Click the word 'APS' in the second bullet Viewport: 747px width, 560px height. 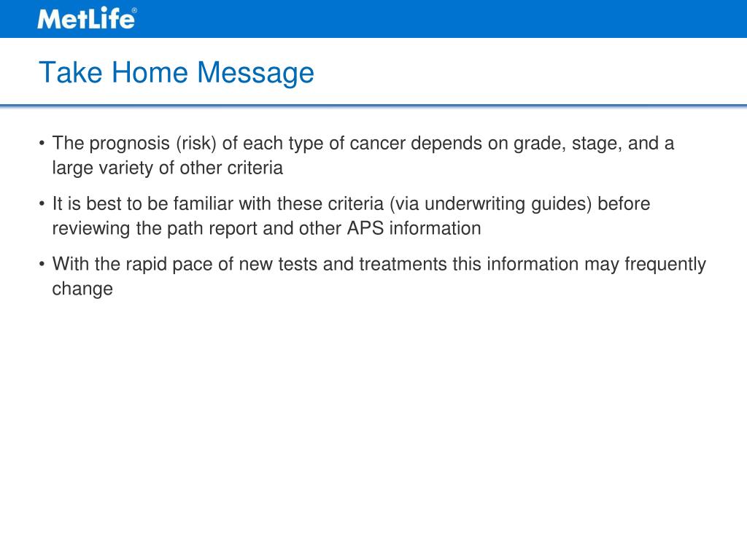(365, 228)
